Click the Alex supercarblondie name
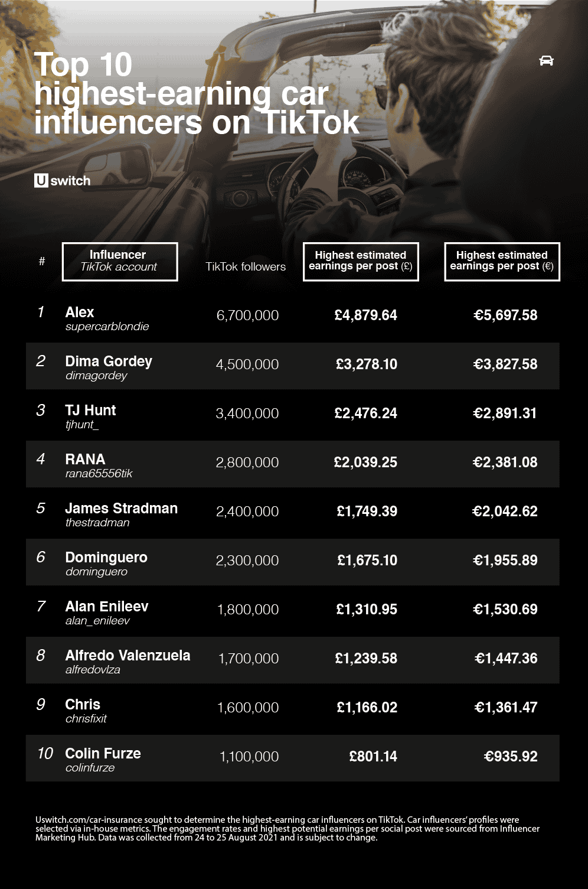588x889 pixels. tap(107, 318)
